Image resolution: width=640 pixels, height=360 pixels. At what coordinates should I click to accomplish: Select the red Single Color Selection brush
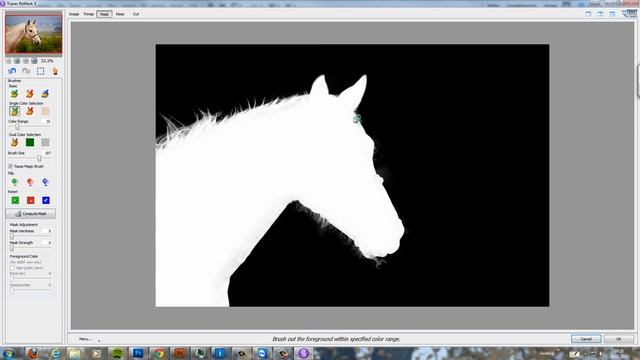pos(29,111)
